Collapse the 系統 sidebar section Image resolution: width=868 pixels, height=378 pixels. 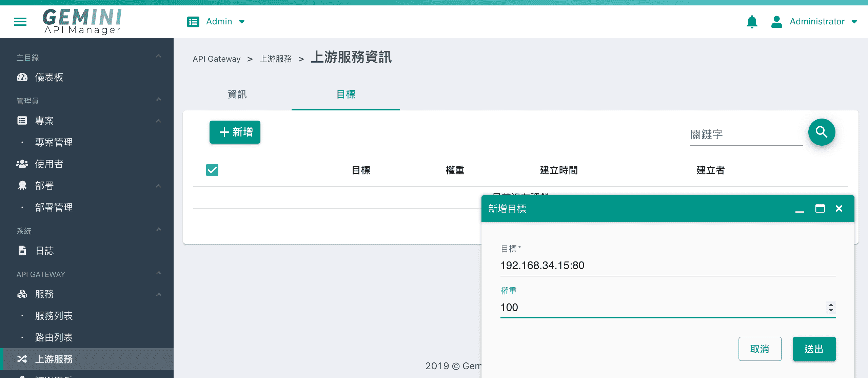coord(158,229)
